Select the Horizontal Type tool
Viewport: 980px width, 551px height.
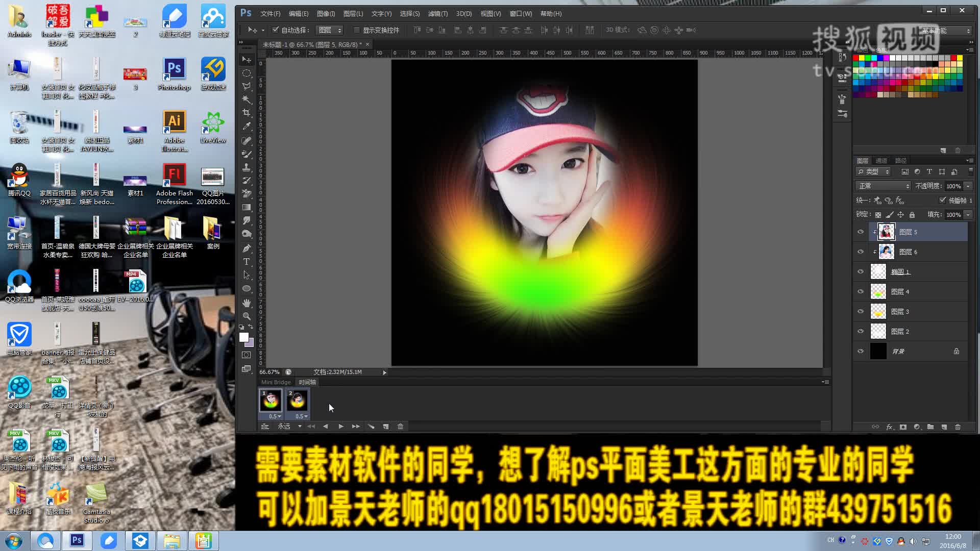(x=247, y=261)
